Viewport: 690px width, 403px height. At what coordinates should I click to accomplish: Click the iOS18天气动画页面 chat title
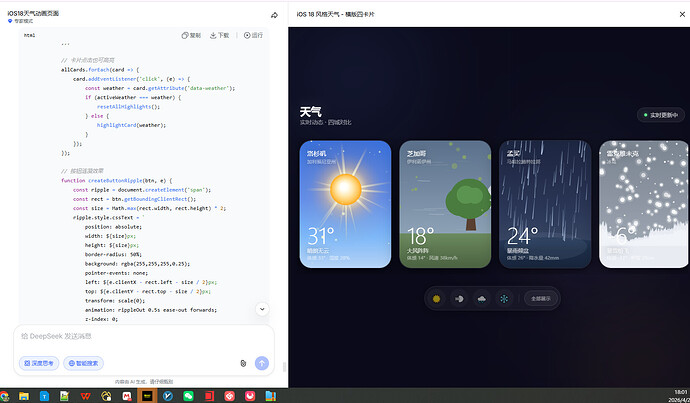coord(33,14)
